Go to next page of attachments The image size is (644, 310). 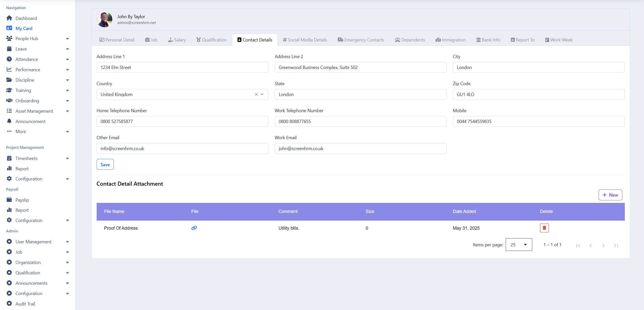[x=603, y=245]
